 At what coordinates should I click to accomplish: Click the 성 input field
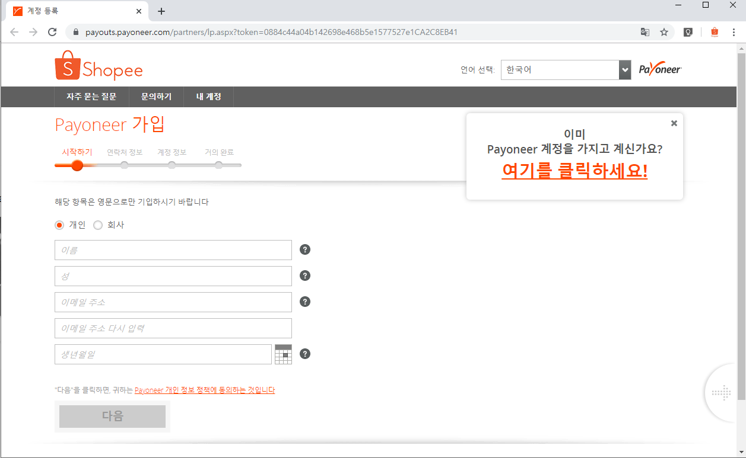click(x=173, y=276)
